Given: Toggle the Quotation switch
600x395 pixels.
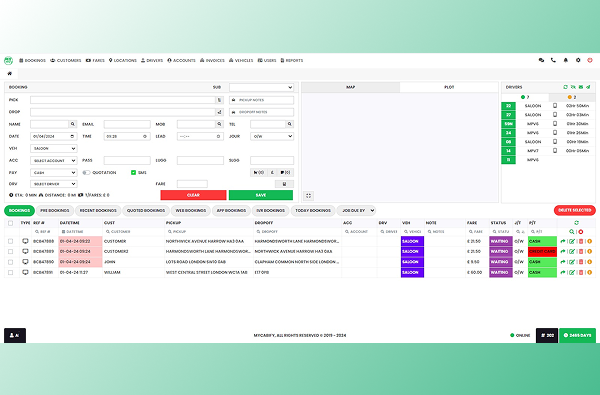Looking at the screenshot, I should click(86, 173).
